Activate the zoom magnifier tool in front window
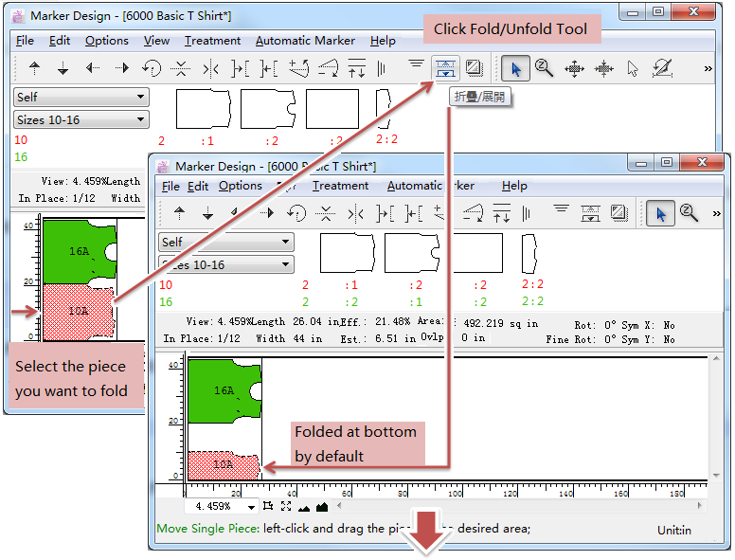The height and width of the screenshot is (560, 735). click(689, 213)
